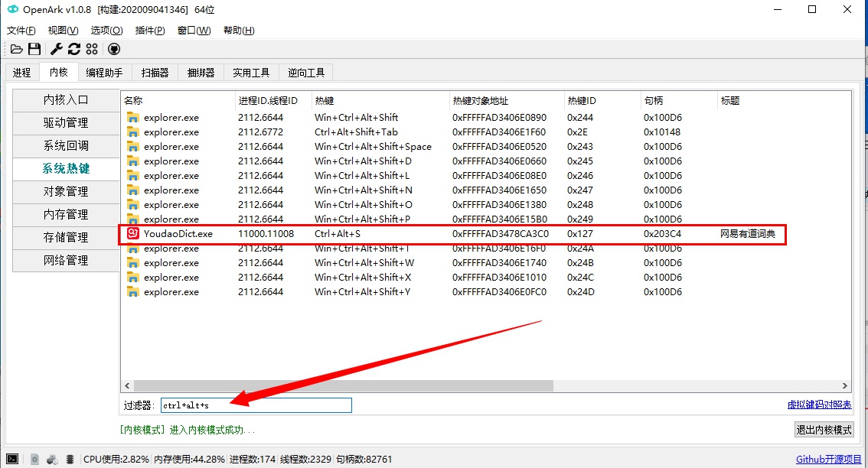Open the 视图(V) menu
The image size is (868, 468).
point(62,30)
